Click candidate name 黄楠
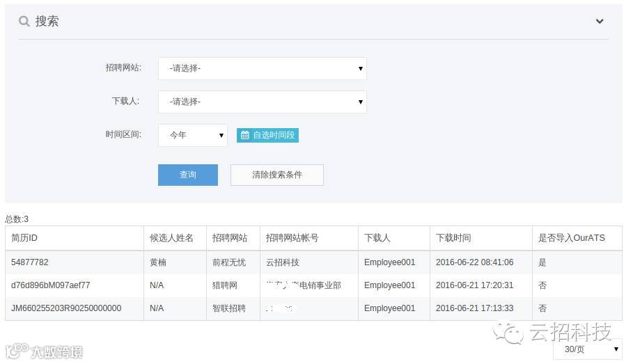The image size is (633, 364). coord(158,262)
